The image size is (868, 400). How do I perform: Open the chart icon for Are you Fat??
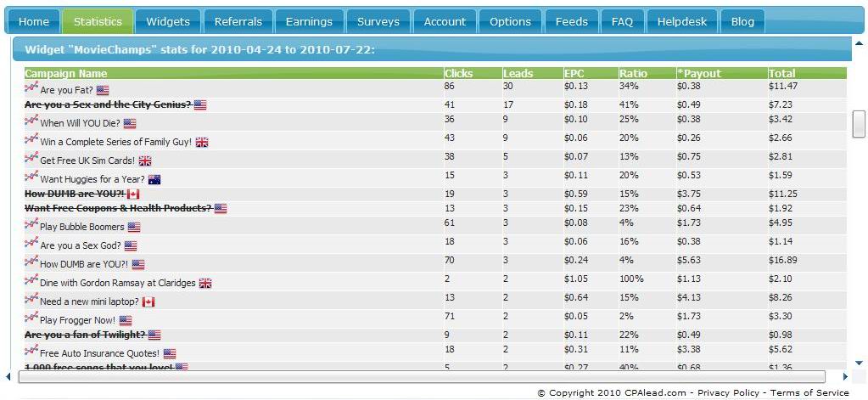(31, 87)
